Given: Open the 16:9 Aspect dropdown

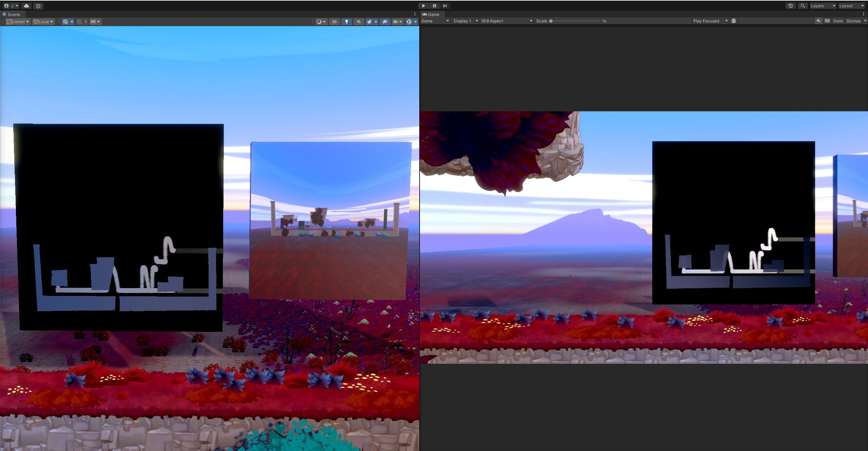Looking at the screenshot, I should pyautogui.click(x=506, y=21).
